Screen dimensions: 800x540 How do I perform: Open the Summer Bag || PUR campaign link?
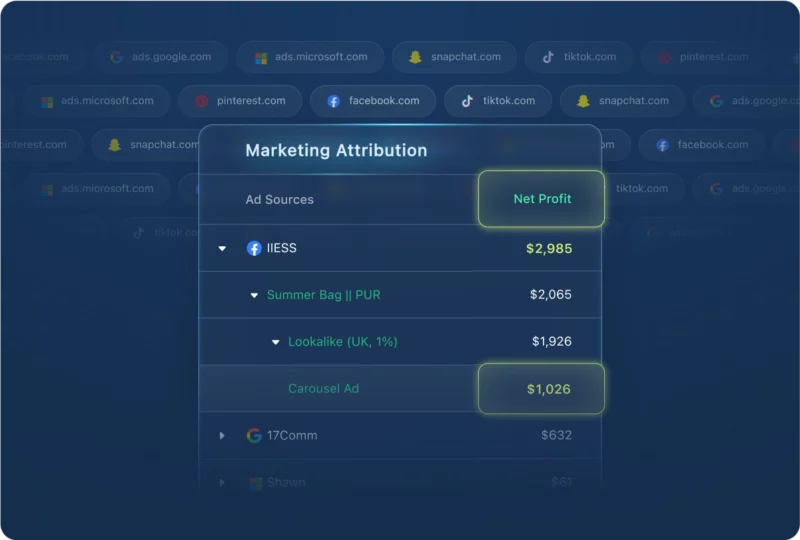click(323, 295)
